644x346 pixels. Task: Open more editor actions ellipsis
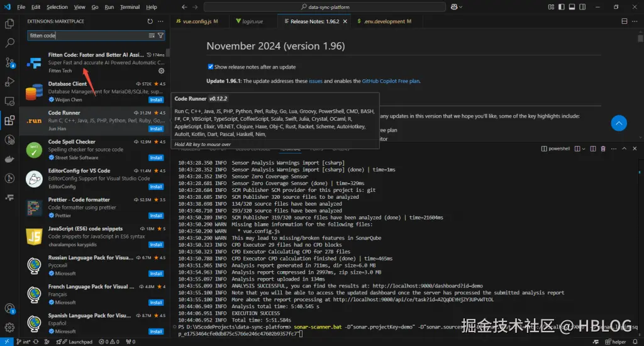635,21
